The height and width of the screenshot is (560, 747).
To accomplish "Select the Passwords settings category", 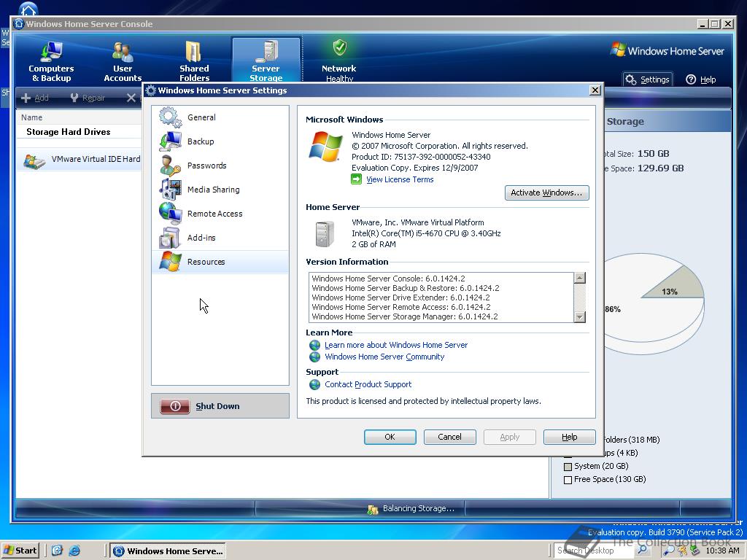I will 220,166.
